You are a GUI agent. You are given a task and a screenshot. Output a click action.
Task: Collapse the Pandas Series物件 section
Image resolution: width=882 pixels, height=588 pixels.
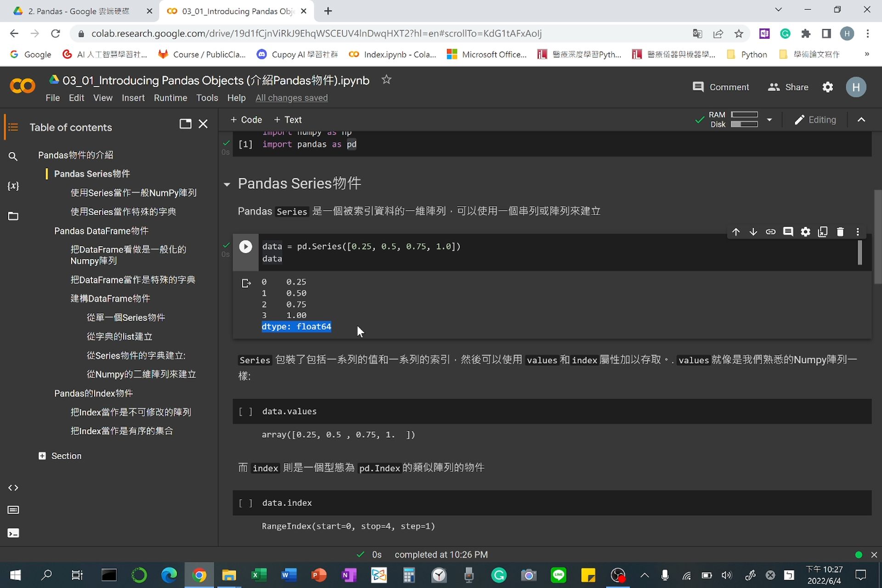(x=227, y=184)
